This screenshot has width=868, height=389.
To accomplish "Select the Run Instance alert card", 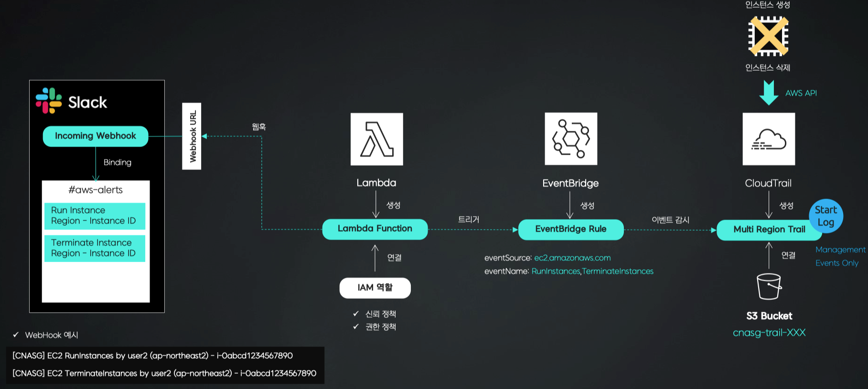I will 95,216.
